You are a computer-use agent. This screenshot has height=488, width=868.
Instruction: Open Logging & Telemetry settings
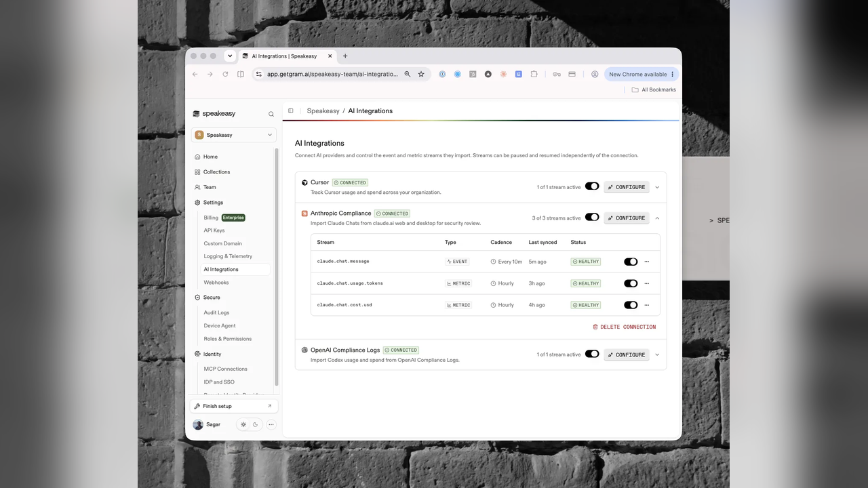pyautogui.click(x=228, y=256)
